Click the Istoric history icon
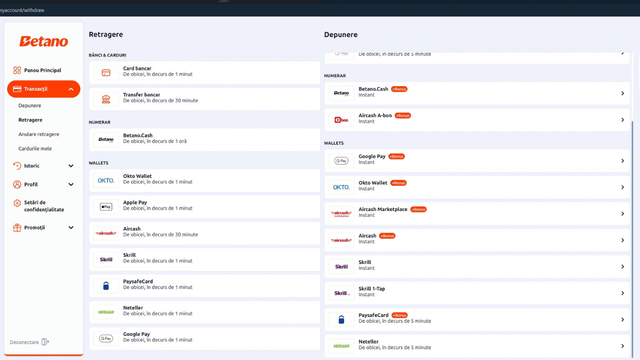The width and height of the screenshot is (640, 360). point(17,166)
